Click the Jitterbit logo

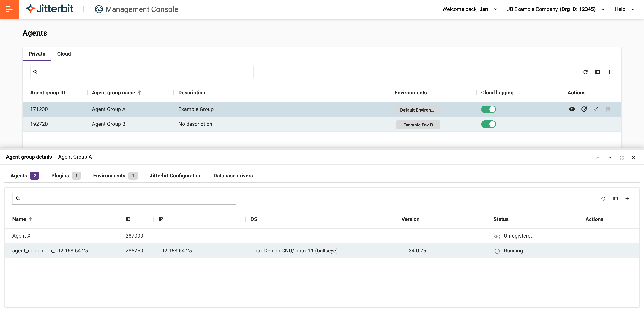50,9
